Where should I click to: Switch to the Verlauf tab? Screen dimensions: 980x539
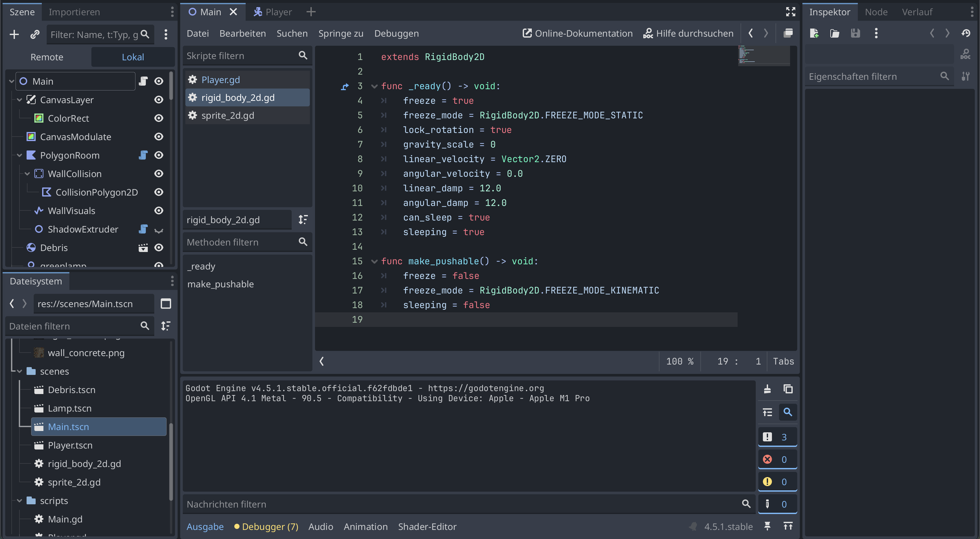(x=917, y=12)
